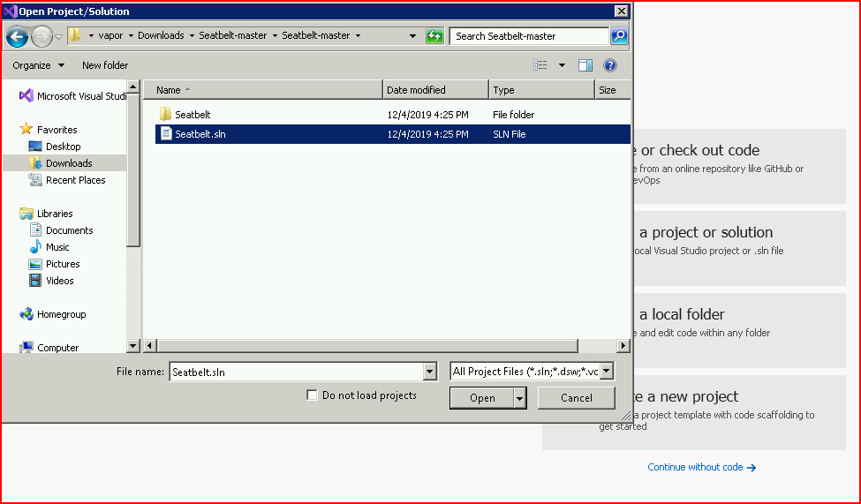This screenshot has width=861, height=504.
Task: Click the navigation pane scroll up arrow
Action: [x=133, y=87]
